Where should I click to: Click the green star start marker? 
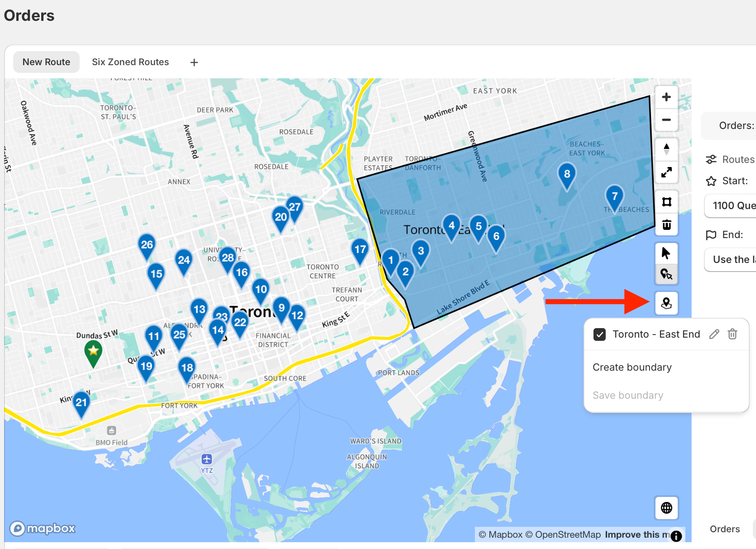[x=93, y=353]
